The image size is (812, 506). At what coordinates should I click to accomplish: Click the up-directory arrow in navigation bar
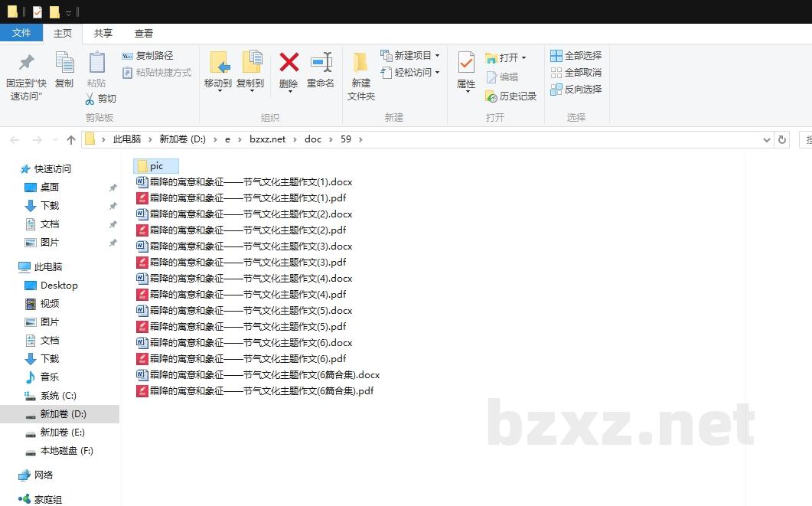coord(71,139)
